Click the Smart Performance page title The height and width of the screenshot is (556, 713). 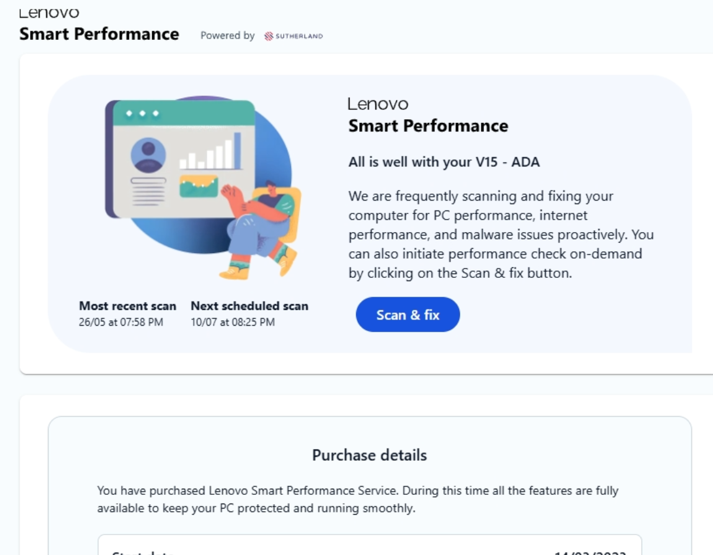99,34
